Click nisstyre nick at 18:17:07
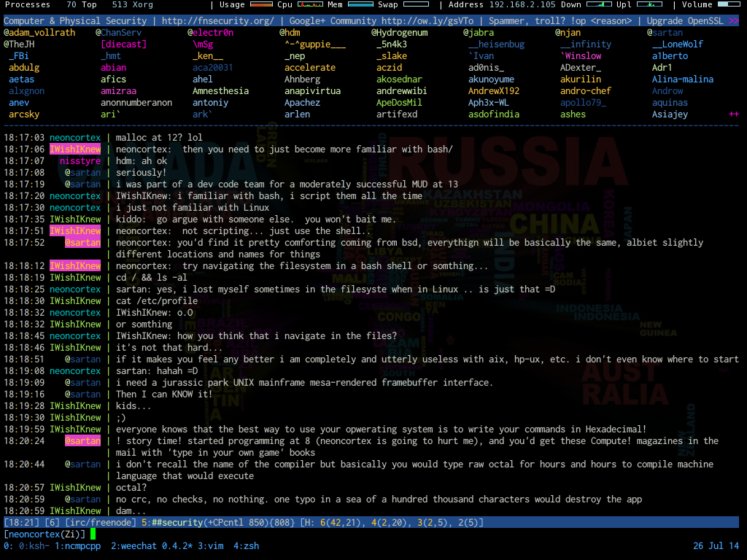Image resolution: width=747 pixels, height=560 pixels. click(x=80, y=161)
